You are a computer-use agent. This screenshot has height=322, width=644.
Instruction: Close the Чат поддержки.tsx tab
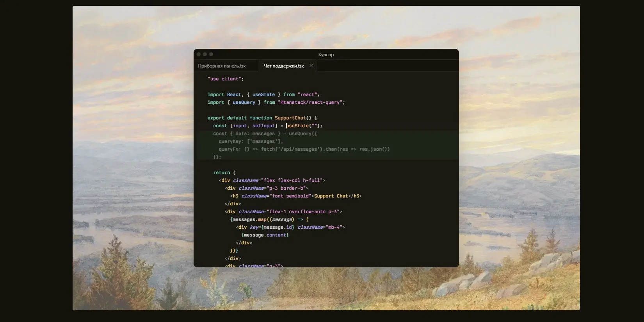tap(311, 66)
